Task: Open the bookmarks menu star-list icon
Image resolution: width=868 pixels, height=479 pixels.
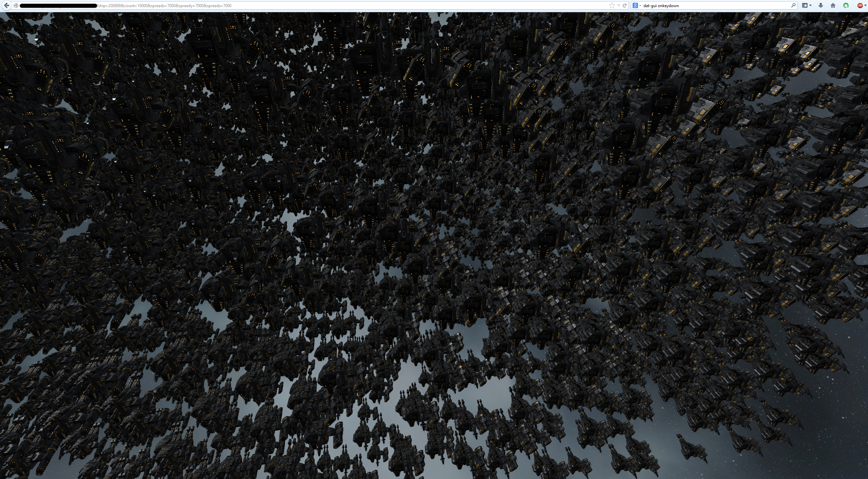Action: (805, 5)
